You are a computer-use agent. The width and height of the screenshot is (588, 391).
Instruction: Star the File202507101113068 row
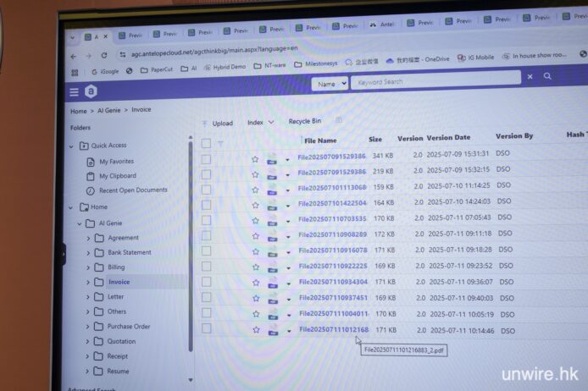click(254, 190)
